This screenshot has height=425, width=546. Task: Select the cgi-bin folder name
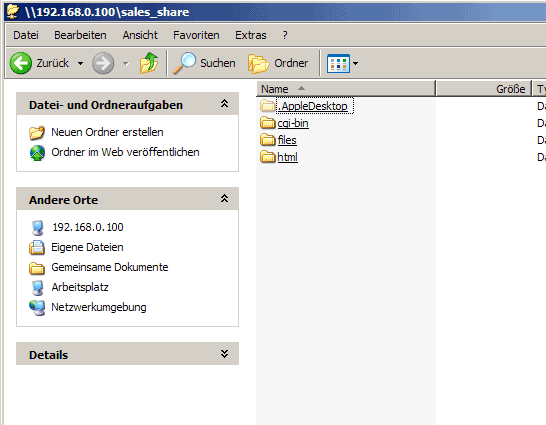tap(293, 123)
